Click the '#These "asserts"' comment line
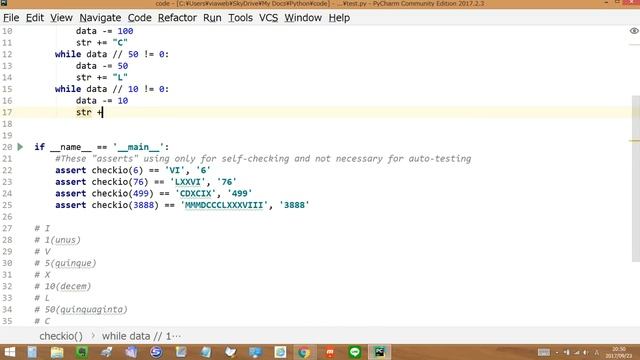The image size is (640, 360). point(263,159)
